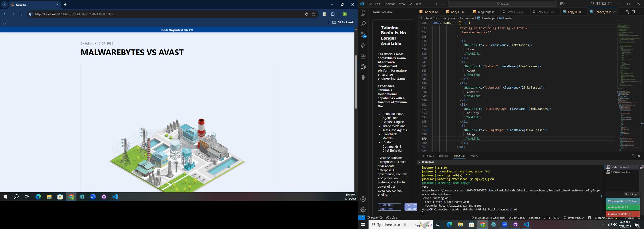Open the OUTPUT panel tab
644x229 pixels.
coord(443,156)
